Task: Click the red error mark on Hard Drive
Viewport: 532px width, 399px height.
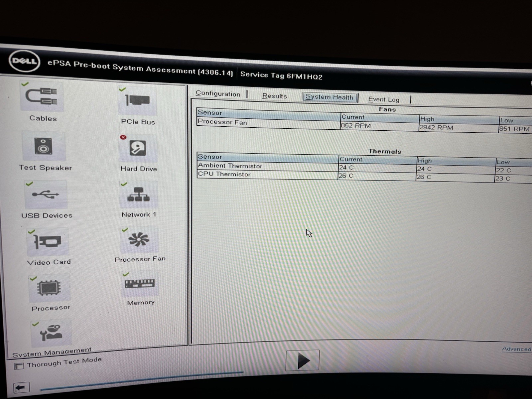Action: 123,137
